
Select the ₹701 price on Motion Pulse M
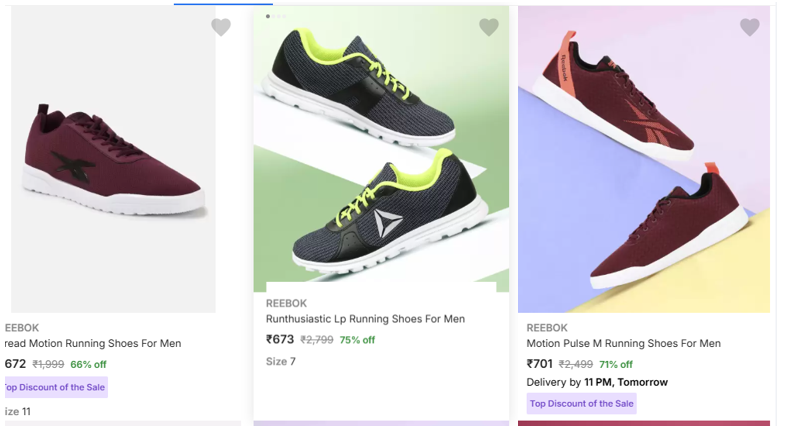[540, 364]
